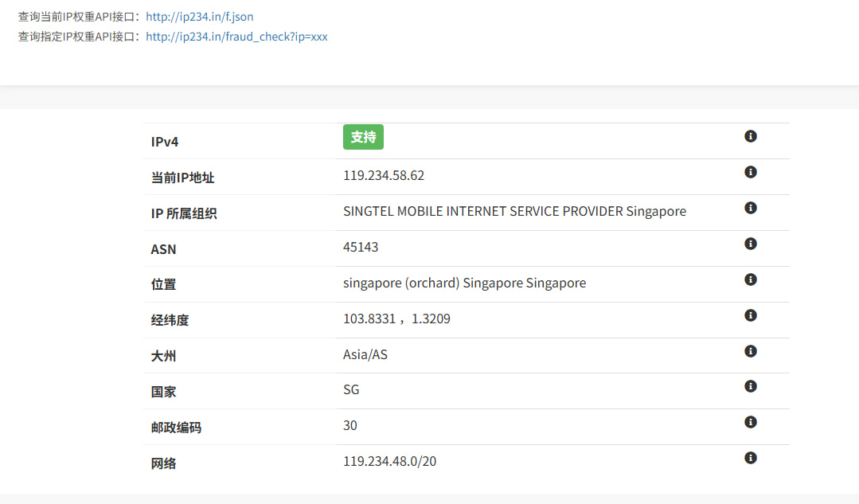The image size is (859, 504).
Task: Click the Asia/AS continent value
Action: click(x=365, y=354)
